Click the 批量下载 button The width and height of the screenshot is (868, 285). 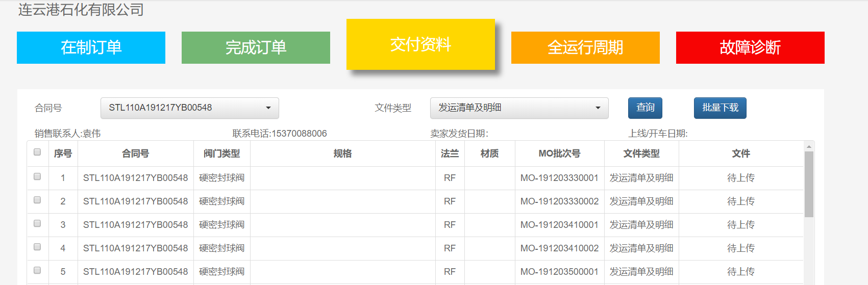pos(720,108)
